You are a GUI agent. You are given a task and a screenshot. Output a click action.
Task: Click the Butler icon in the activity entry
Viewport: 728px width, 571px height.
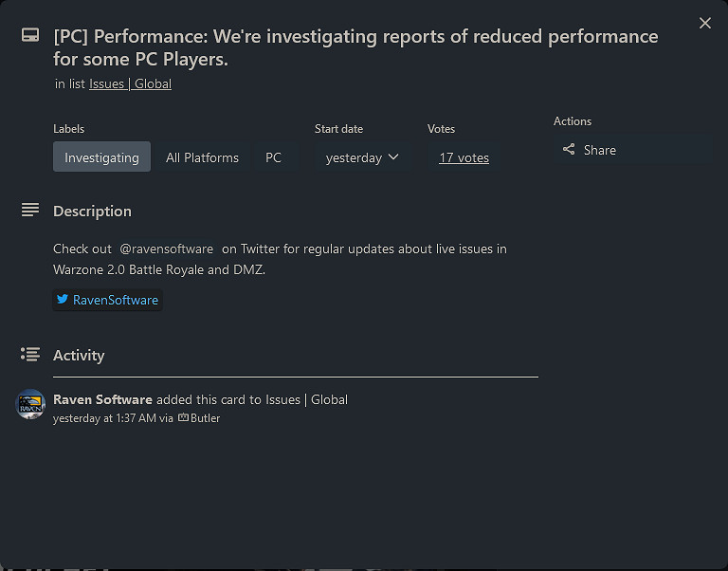183,417
